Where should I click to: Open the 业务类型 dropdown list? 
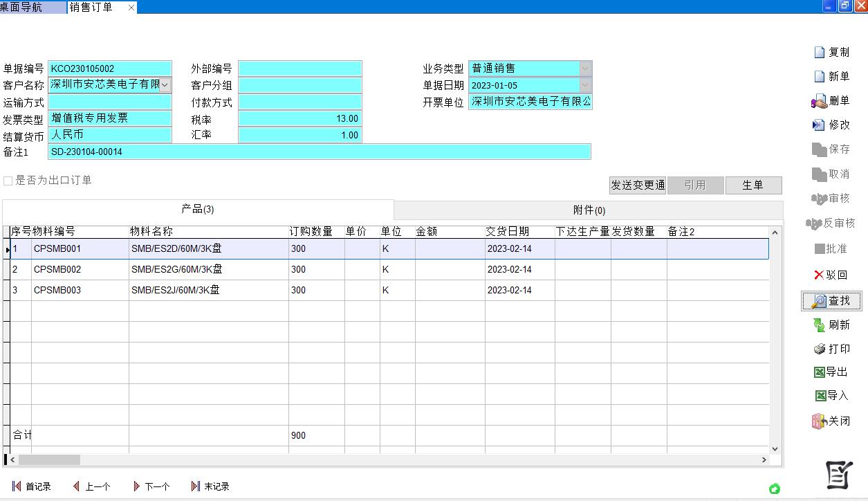[585, 69]
